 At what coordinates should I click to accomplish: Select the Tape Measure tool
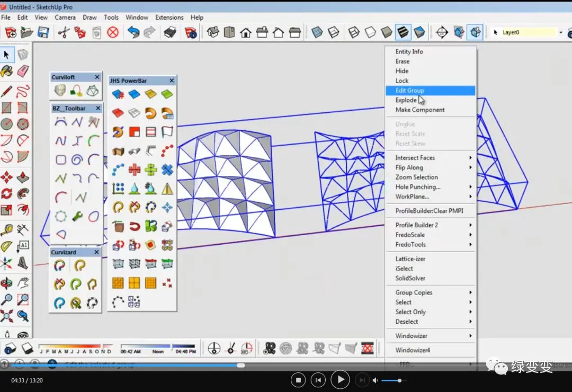(x=6, y=229)
